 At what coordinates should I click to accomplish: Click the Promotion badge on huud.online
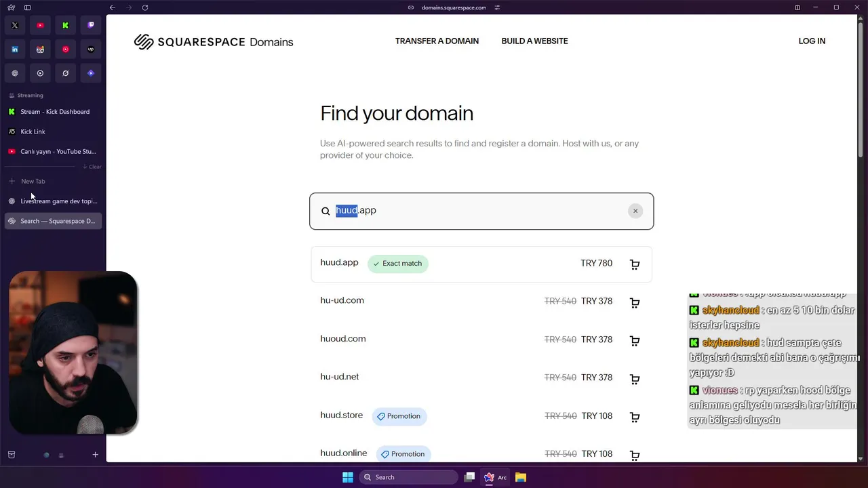point(403,454)
